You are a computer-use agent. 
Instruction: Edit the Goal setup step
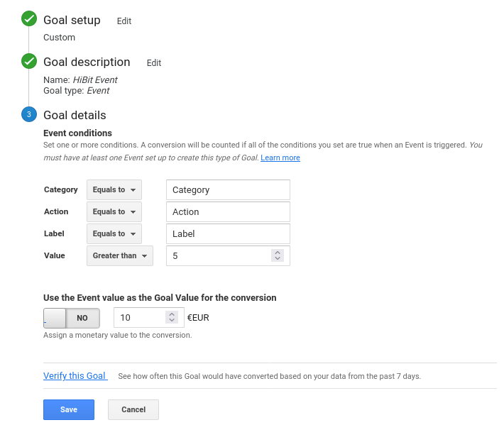[x=124, y=21]
